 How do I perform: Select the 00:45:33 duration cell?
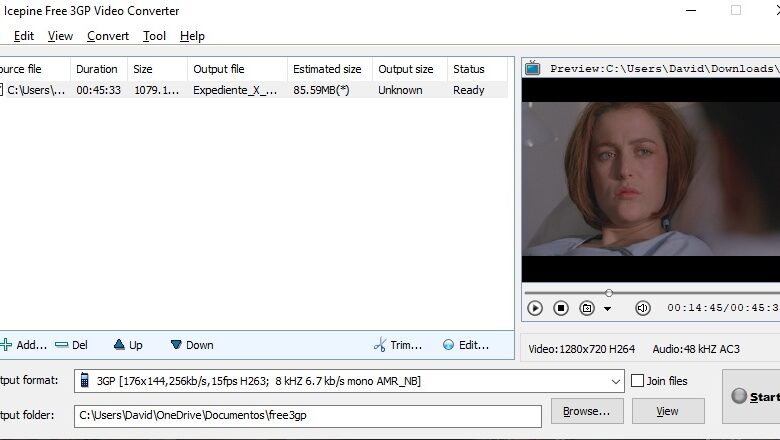pos(98,90)
